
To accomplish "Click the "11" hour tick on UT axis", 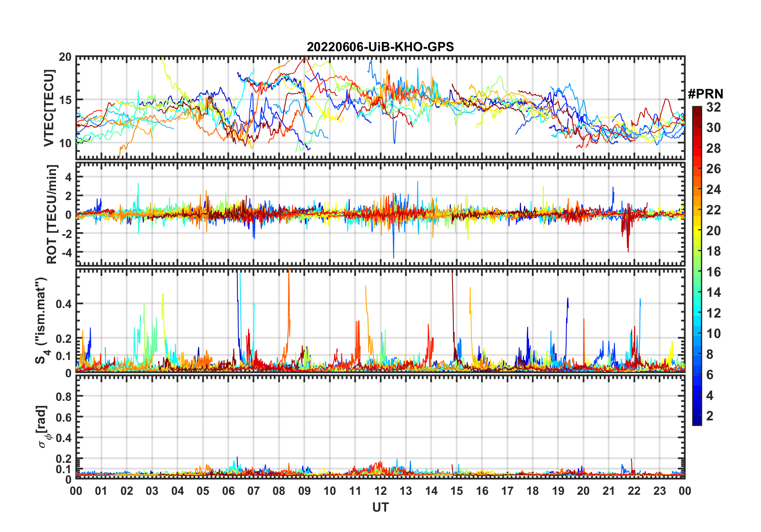I will click(355, 491).
